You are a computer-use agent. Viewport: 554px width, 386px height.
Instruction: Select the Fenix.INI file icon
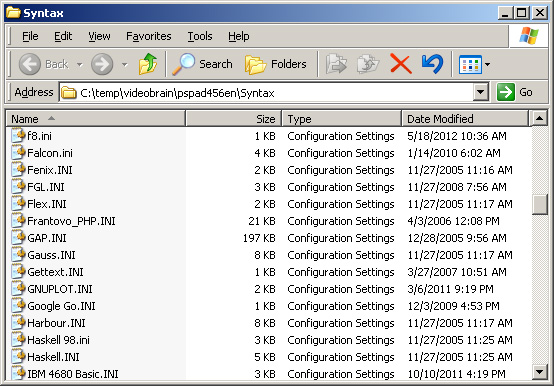pyautogui.click(x=18, y=170)
